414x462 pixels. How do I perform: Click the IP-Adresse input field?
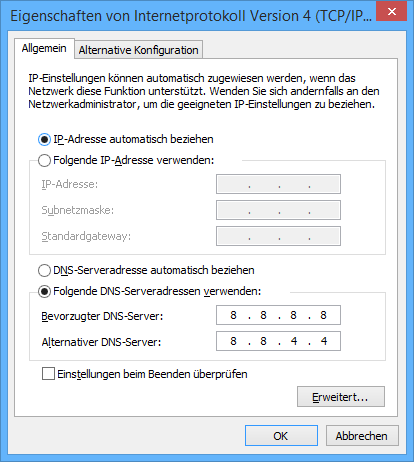click(x=278, y=184)
